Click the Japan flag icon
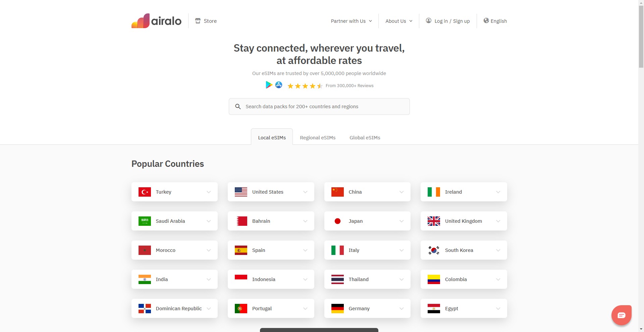644x332 pixels. 337,221
